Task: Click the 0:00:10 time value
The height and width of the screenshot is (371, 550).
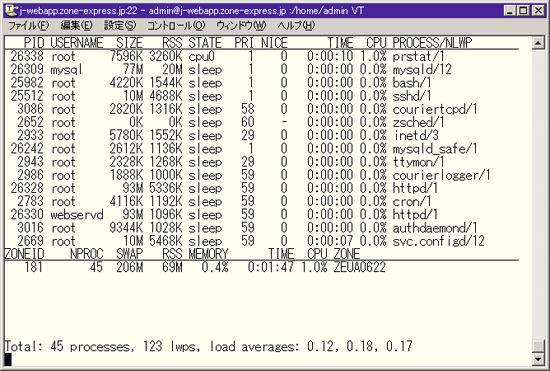Action: pos(330,56)
